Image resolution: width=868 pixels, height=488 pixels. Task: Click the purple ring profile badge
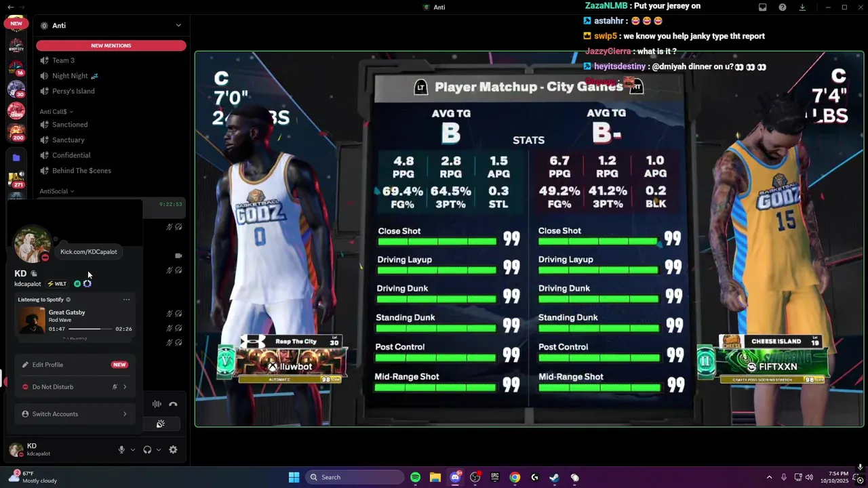pos(87,284)
